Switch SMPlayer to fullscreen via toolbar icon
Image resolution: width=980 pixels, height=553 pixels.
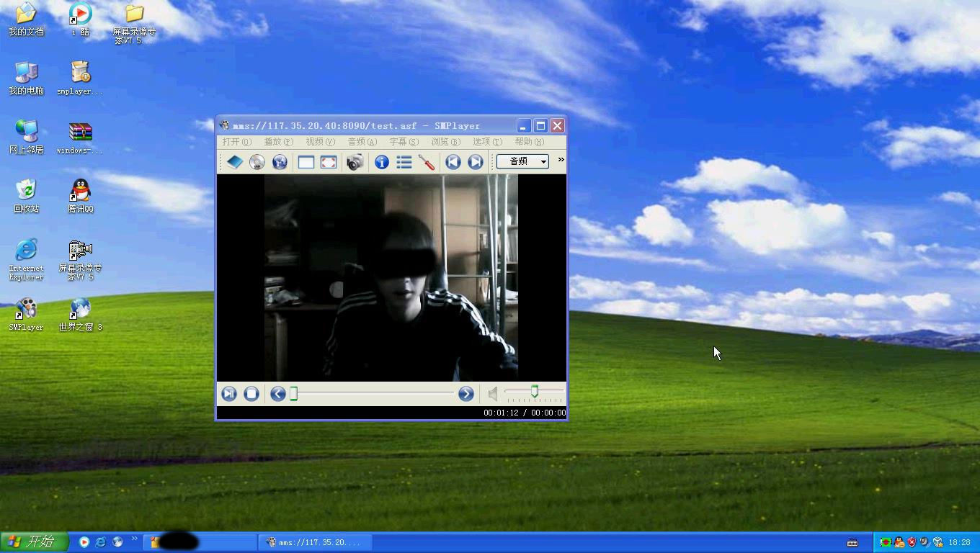[329, 162]
